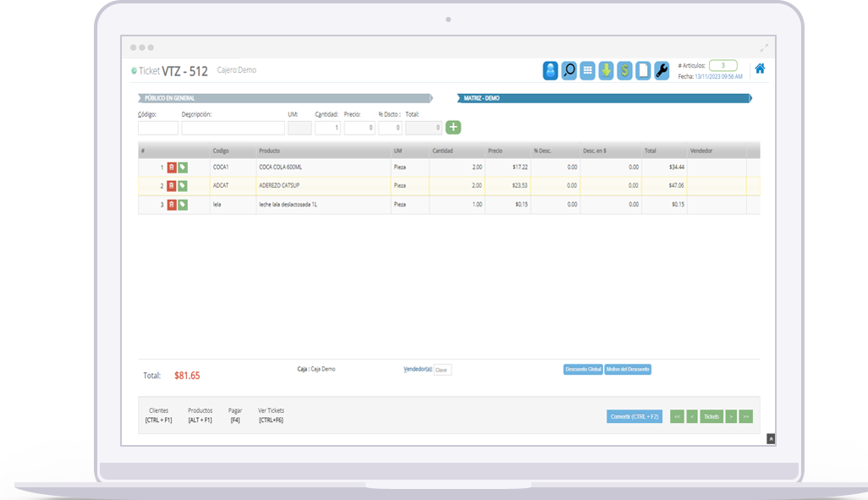The width and height of the screenshot is (868, 500).
Task: Click the magnifying glass search icon
Action: tap(569, 70)
